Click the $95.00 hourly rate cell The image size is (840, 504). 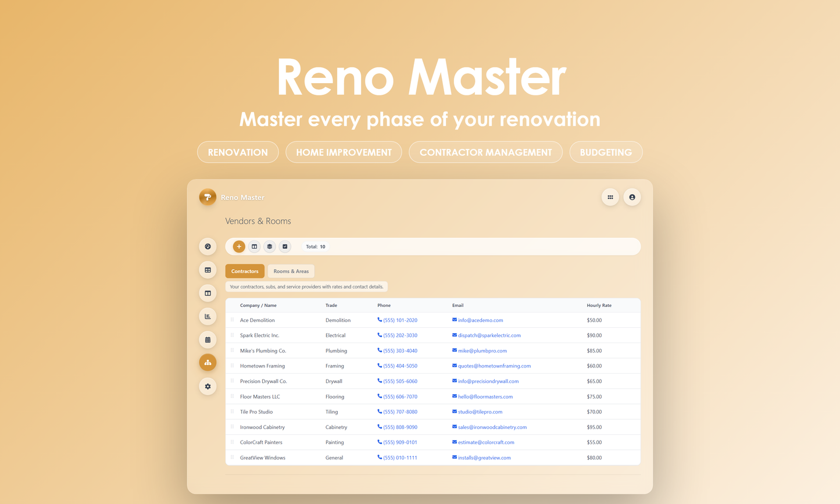tap(594, 427)
